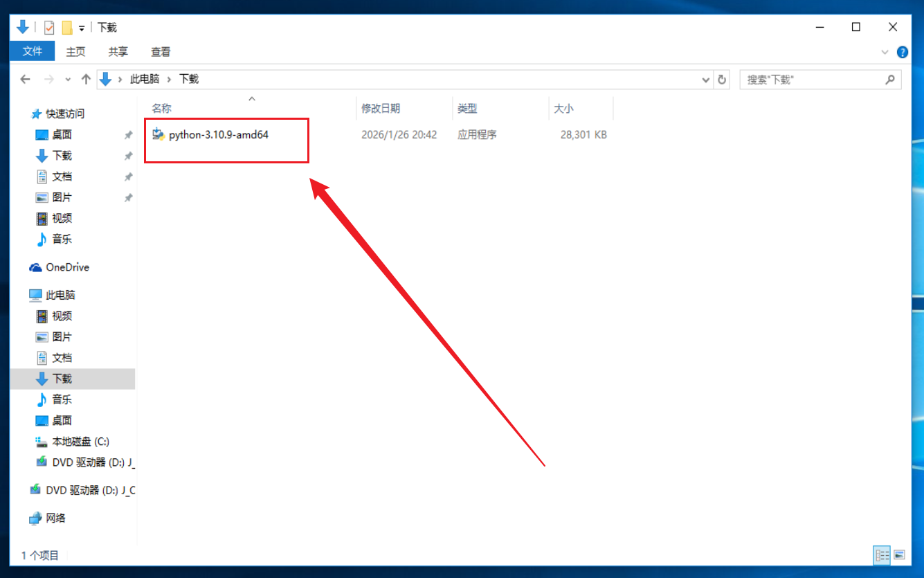Go up one folder level
Viewport: 924px width, 578px height.
point(86,79)
